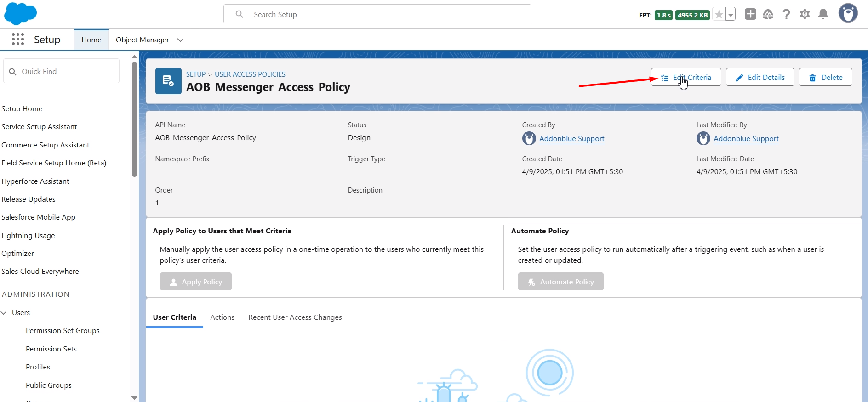
Task: Open Created By Addonblue Support link
Action: click(572, 139)
